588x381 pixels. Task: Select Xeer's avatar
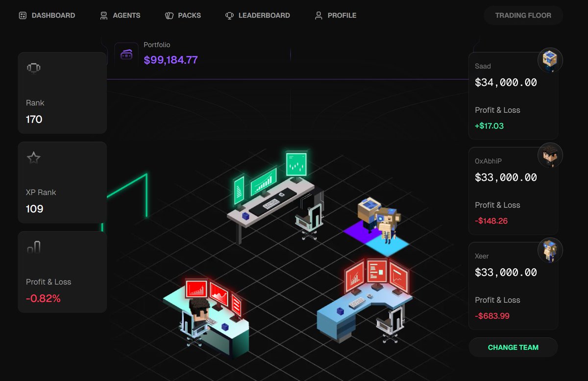[550, 250]
